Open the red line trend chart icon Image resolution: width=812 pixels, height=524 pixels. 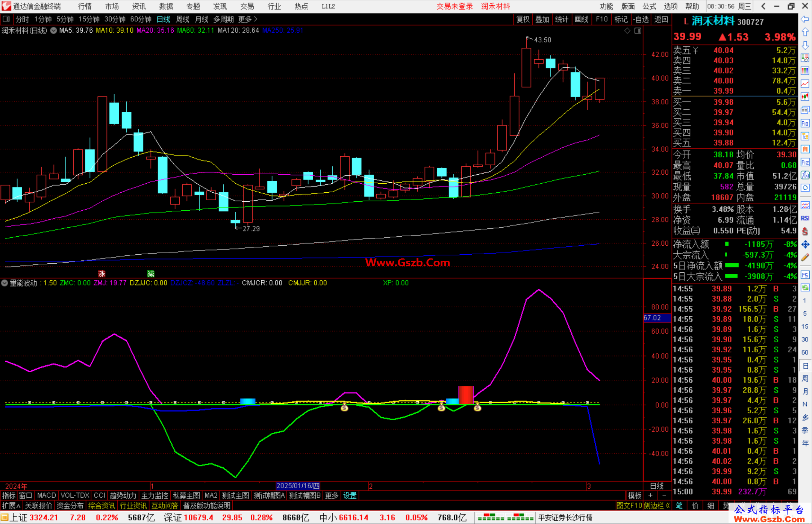coord(805,84)
